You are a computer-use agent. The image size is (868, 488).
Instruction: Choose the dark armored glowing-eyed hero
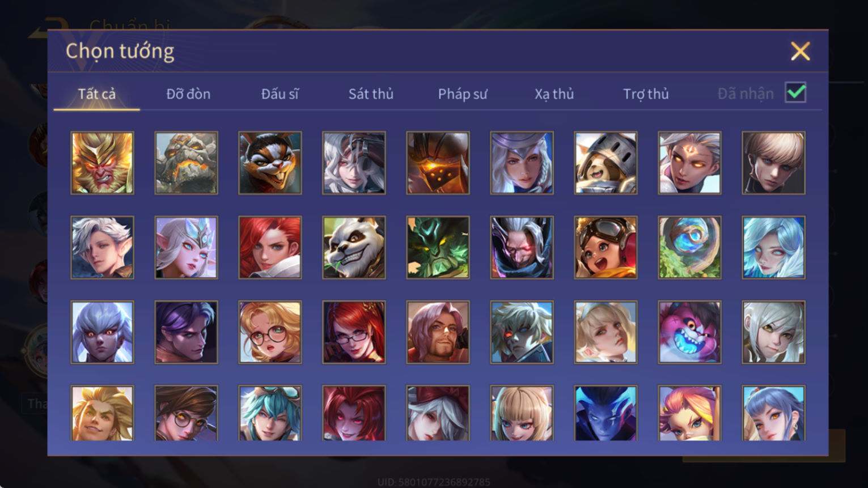[438, 163]
